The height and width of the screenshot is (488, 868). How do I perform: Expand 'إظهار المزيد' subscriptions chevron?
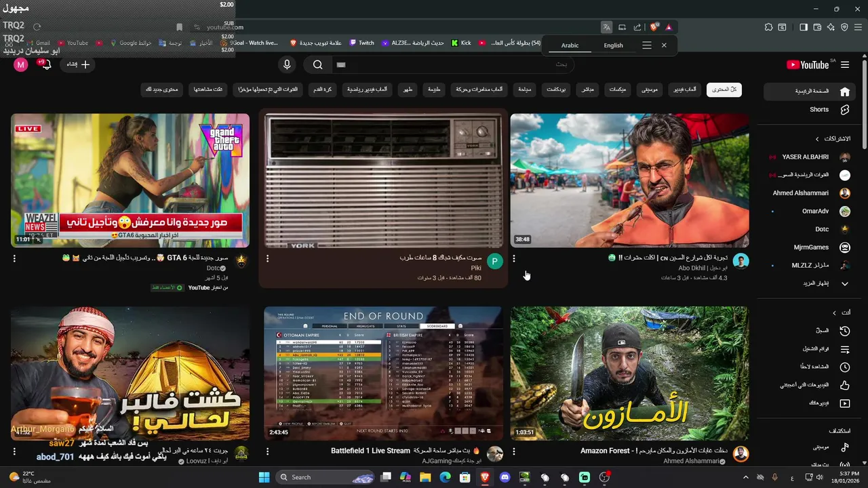pos(845,284)
